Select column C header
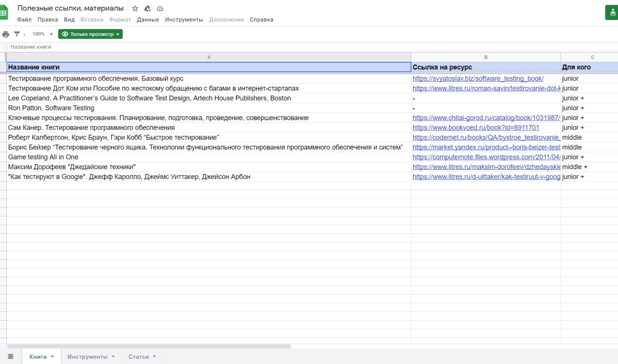618x364 pixels. coord(590,57)
